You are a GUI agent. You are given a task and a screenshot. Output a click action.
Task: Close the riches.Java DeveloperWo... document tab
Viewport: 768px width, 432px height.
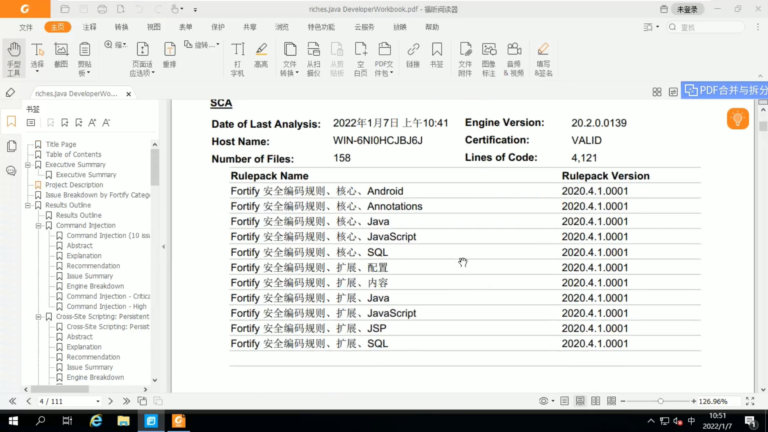128,94
